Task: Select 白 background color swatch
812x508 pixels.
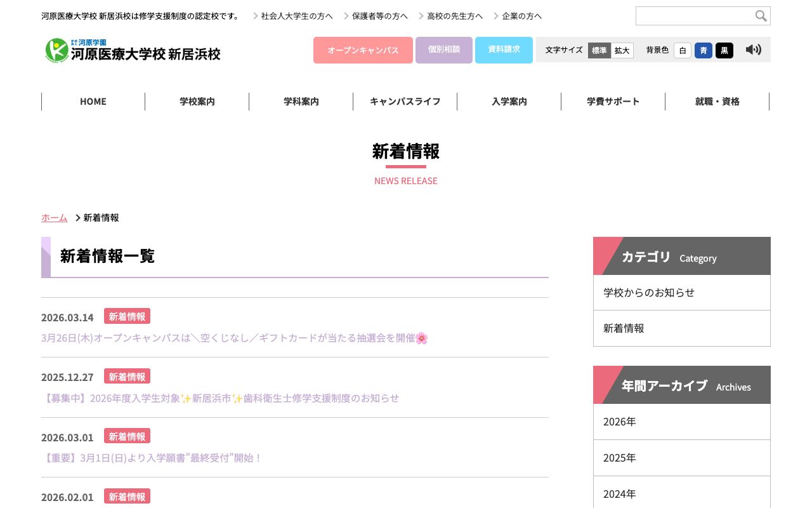Action: coord(682,50)
